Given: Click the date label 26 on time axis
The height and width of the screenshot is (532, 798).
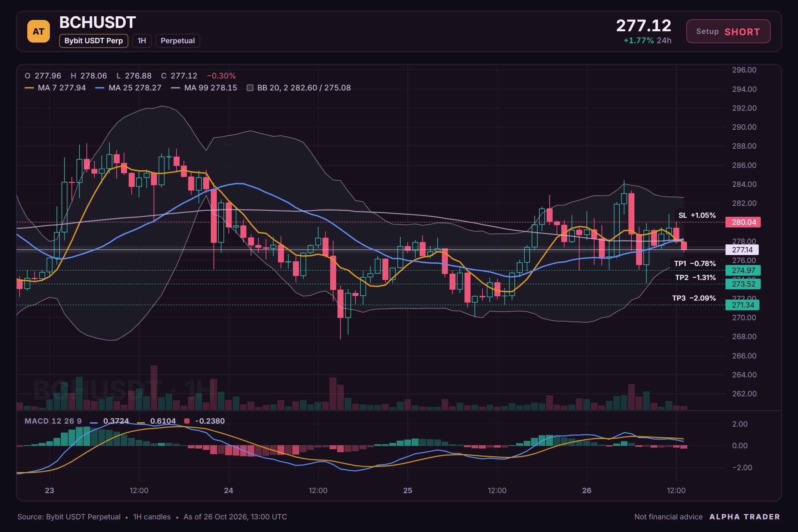Looking at the screenshot, I should [x=587, y=491].
